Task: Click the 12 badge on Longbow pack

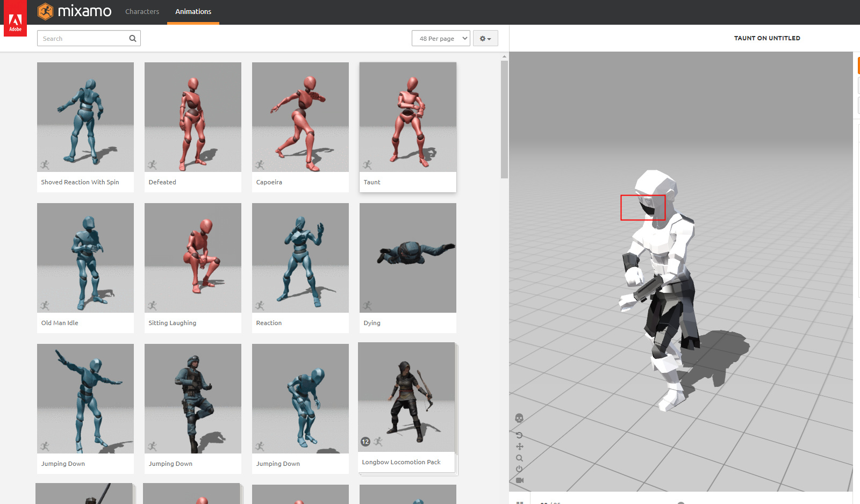Action: click(365, 442)
